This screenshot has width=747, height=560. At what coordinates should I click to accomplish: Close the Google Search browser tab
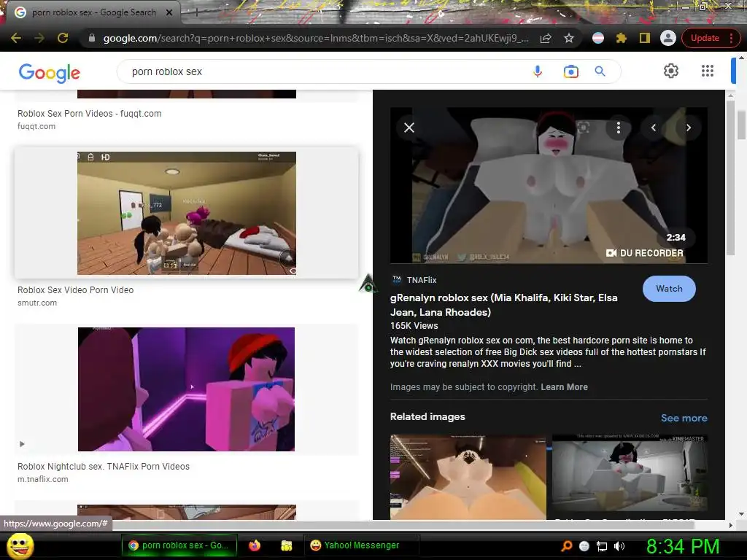[x=169, y=12]
